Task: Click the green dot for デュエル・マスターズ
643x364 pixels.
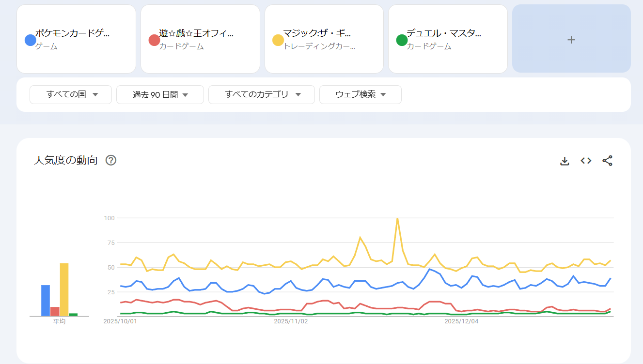Action: [x=402, y=40]
